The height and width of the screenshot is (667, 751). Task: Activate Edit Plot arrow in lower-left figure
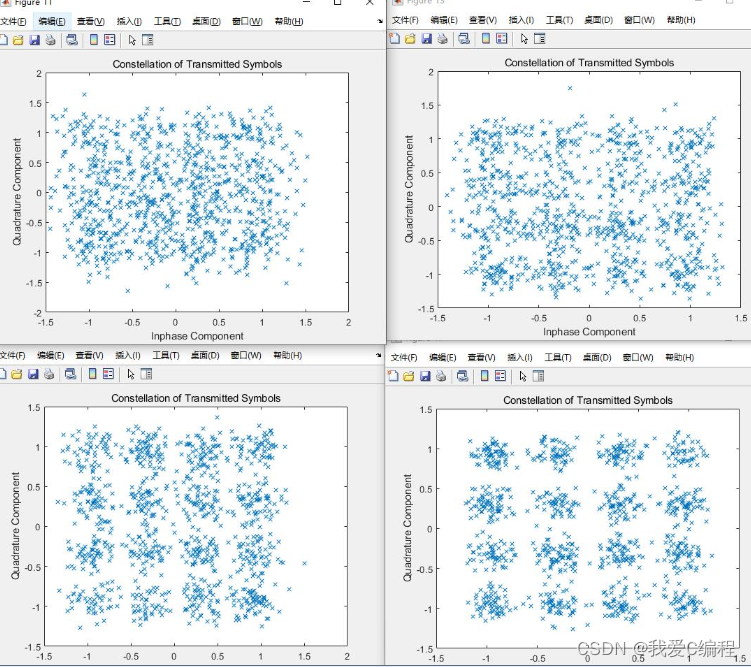131,374
